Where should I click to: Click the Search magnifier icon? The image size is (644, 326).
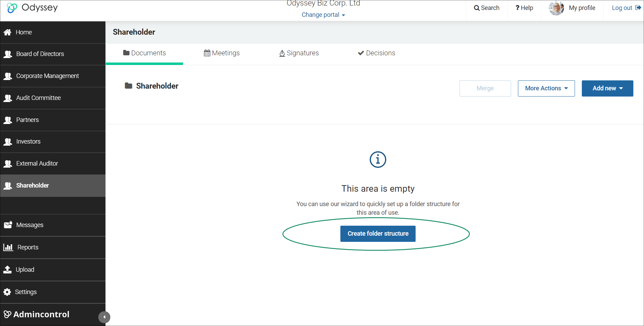(x=477, y=8)
